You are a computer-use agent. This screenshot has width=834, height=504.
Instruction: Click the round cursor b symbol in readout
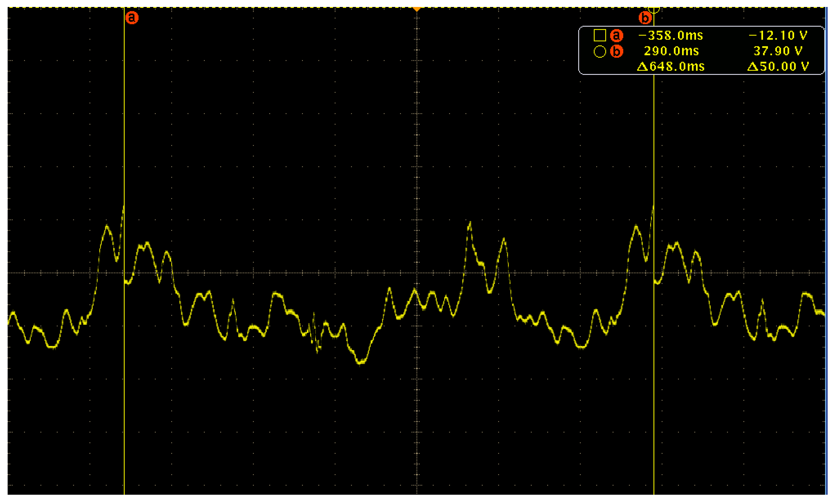coord(599,51)
